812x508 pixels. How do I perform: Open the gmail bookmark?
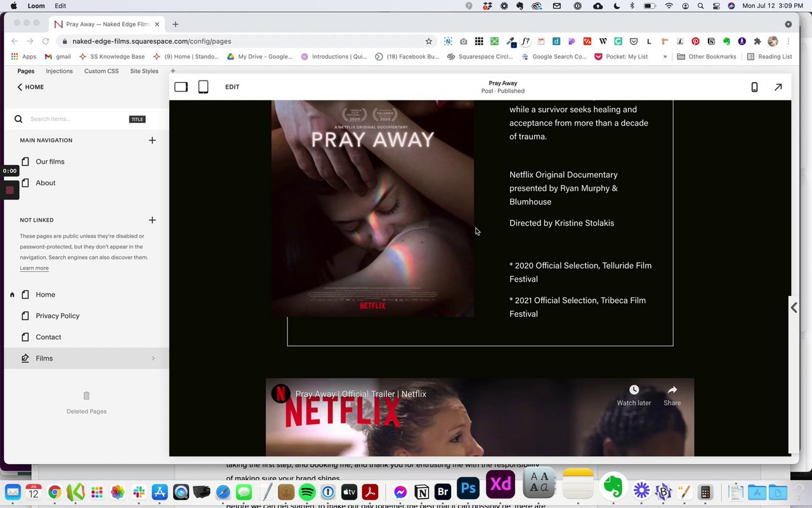point(58,57)
